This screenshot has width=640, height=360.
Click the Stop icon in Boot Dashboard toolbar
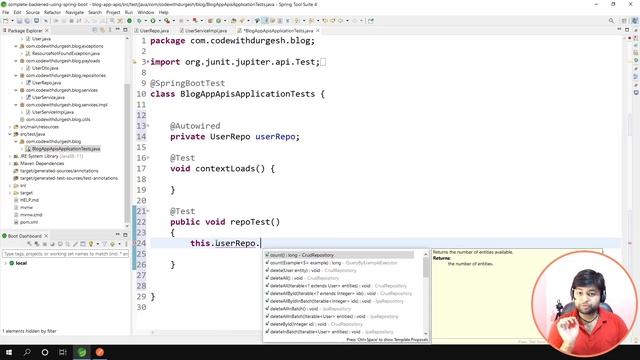(44, 244)
